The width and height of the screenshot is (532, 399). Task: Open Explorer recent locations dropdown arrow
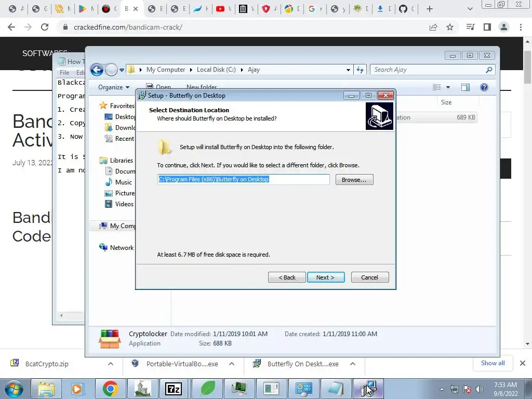click(122, 70)
